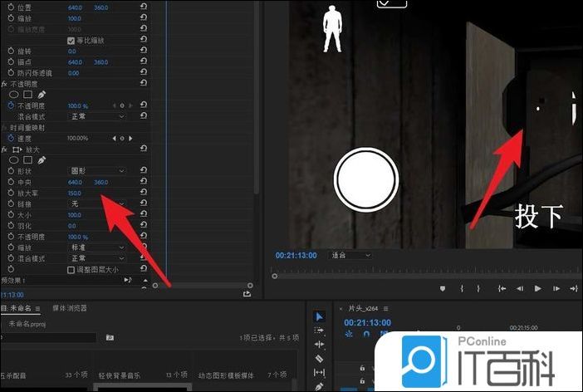
Task: Click the search bin icon in project panel
Action: (110, 337)
